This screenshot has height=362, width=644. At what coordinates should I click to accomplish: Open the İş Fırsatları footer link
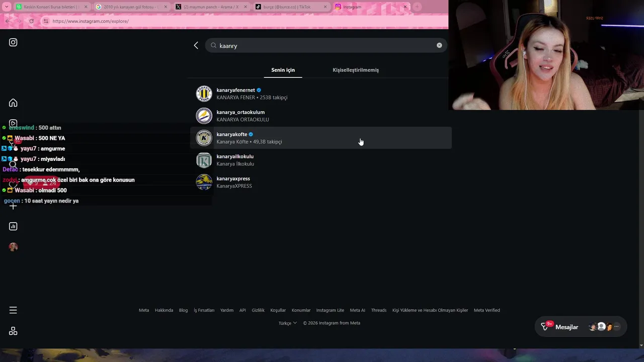[x=204, y=310]
